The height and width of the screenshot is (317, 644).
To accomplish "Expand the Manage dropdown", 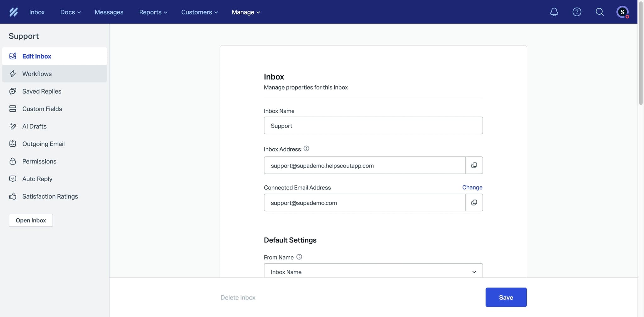I will (x=246, y=12).
